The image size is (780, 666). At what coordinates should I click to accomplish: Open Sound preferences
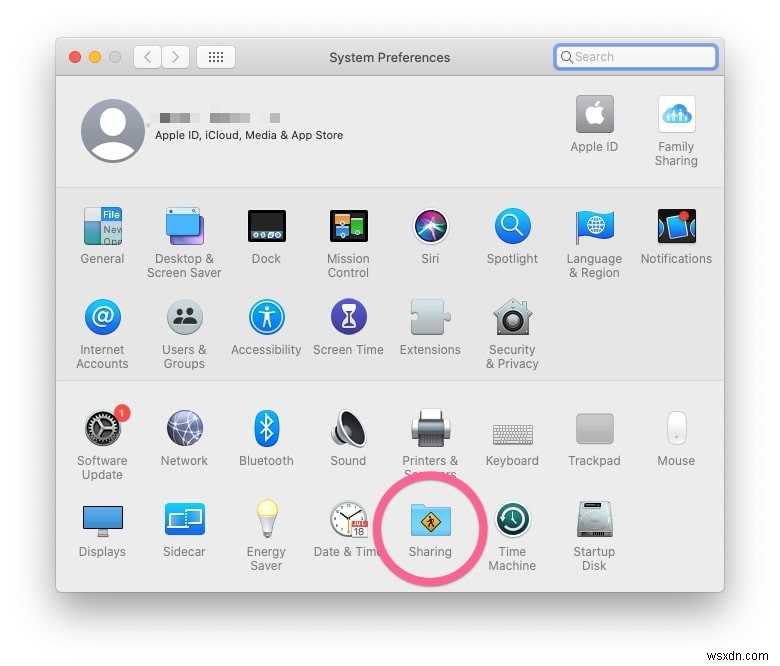348,428
